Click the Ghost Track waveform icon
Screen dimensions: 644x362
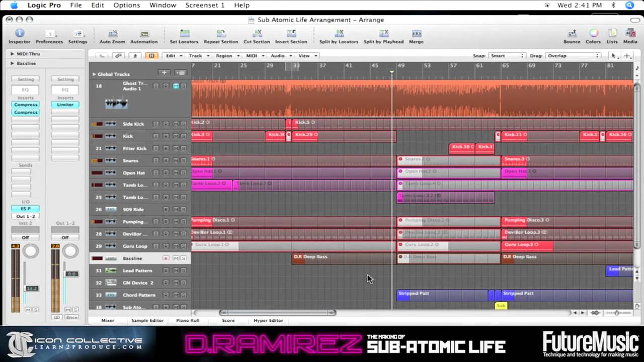coord(116,103)
